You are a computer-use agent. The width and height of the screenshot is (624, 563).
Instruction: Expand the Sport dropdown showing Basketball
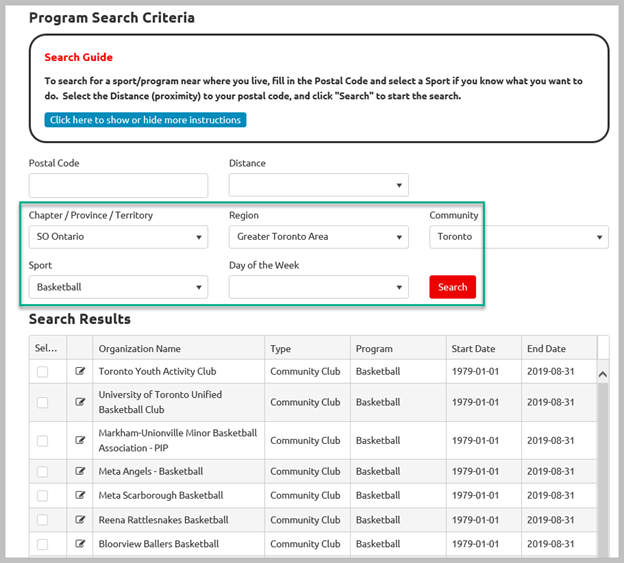118,287
